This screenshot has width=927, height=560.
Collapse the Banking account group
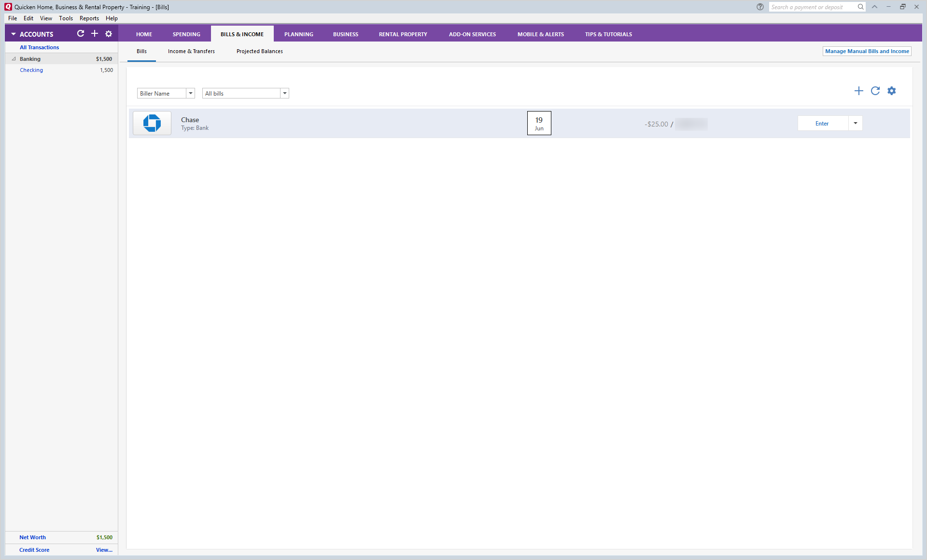[14, 59]
